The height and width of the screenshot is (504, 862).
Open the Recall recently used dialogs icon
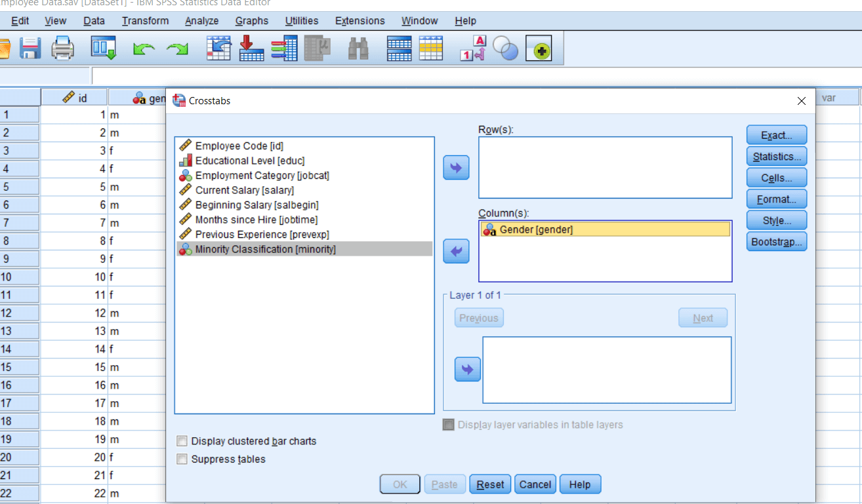coord(104,48)
